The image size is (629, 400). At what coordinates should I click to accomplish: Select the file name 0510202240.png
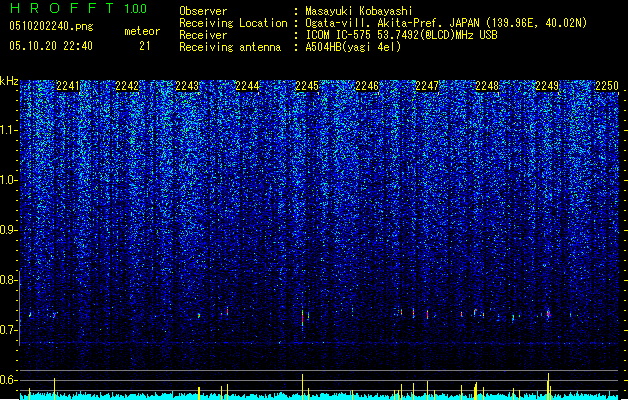pyautogui.click(x=51, y=27)
